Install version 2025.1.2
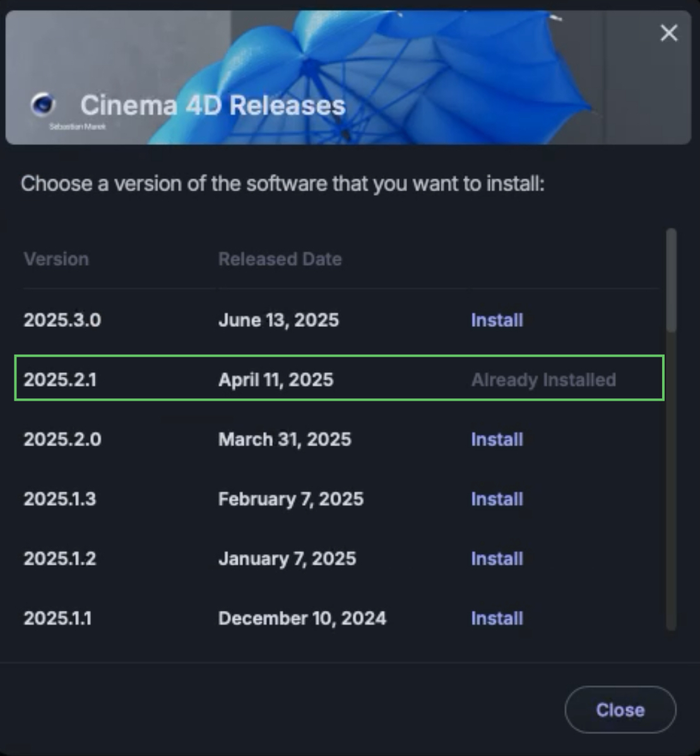Viewport: 700px width, 756px height. pyautogui.click(x=497, y=558)
